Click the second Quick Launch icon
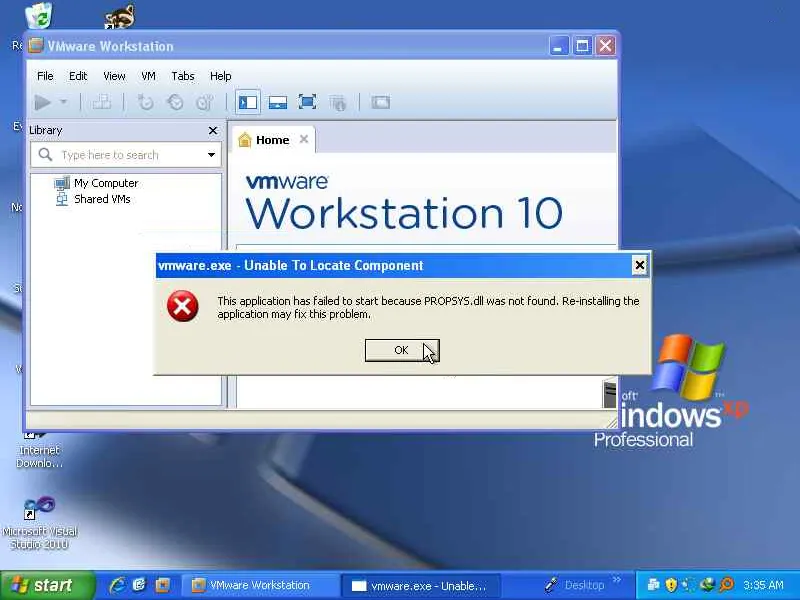800x600 pixels. pos(139,585)
